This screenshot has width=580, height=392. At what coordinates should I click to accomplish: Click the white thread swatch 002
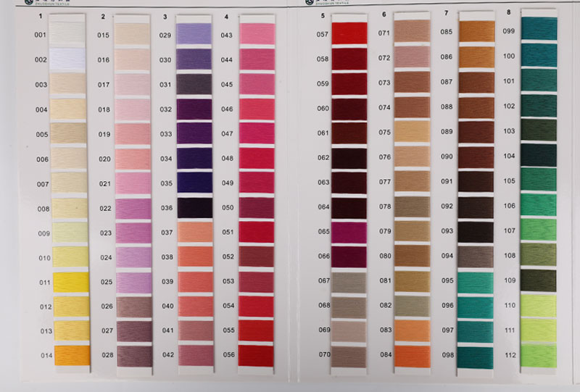click(x=67, y=59)
